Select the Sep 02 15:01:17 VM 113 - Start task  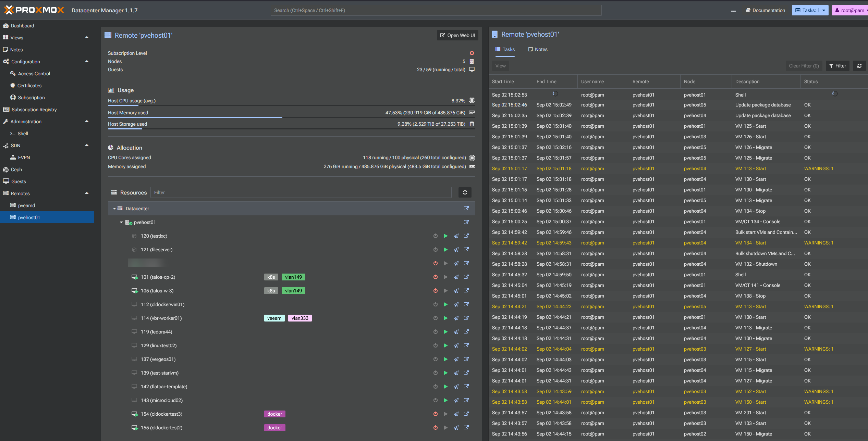pos(678,168)
